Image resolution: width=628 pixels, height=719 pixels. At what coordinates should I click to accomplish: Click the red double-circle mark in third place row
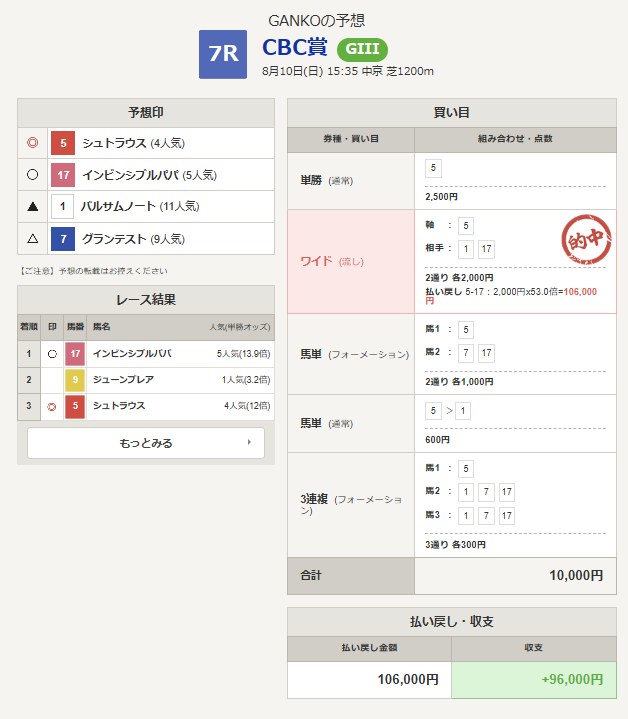[52, 407]
